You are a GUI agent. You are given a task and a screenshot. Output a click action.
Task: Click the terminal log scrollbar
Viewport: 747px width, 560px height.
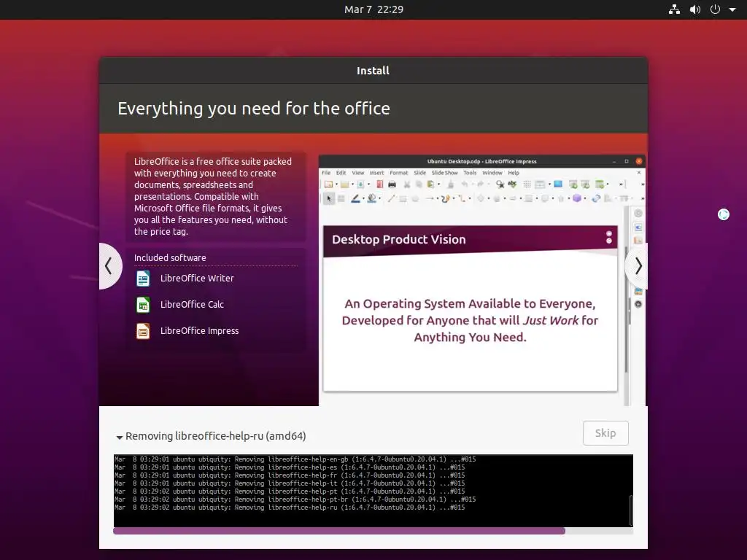click(x=631, y=510)
